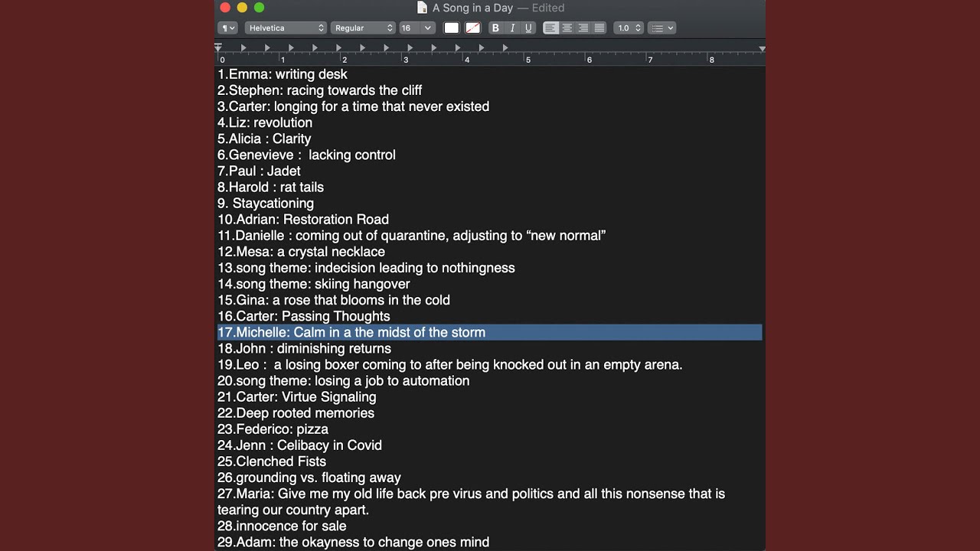Screen dimensions: 980x551
Task: Justify the text alignment
Action: (599, 28)
